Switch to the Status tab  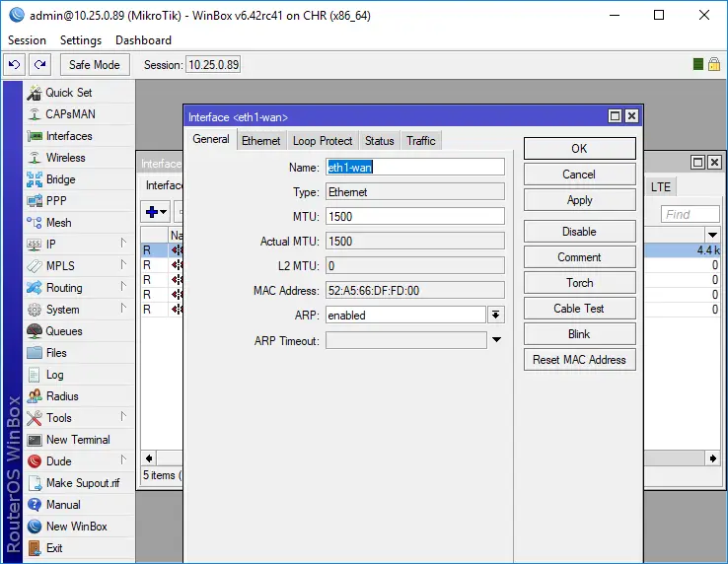coord(380,141)
